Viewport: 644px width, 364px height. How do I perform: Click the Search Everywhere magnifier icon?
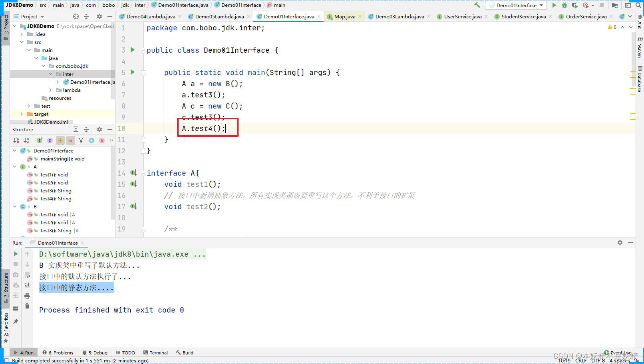(x=638, y=5)
